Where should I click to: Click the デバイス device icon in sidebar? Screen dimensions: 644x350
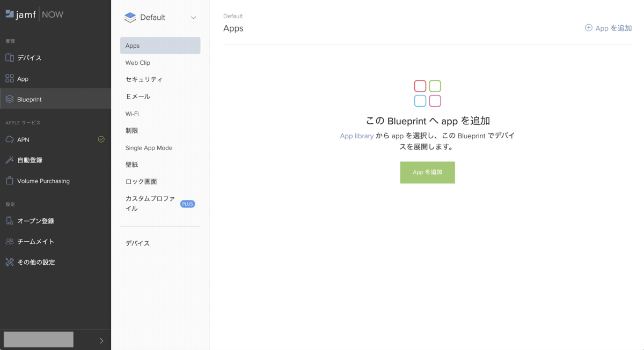click(x=10, y=57)
